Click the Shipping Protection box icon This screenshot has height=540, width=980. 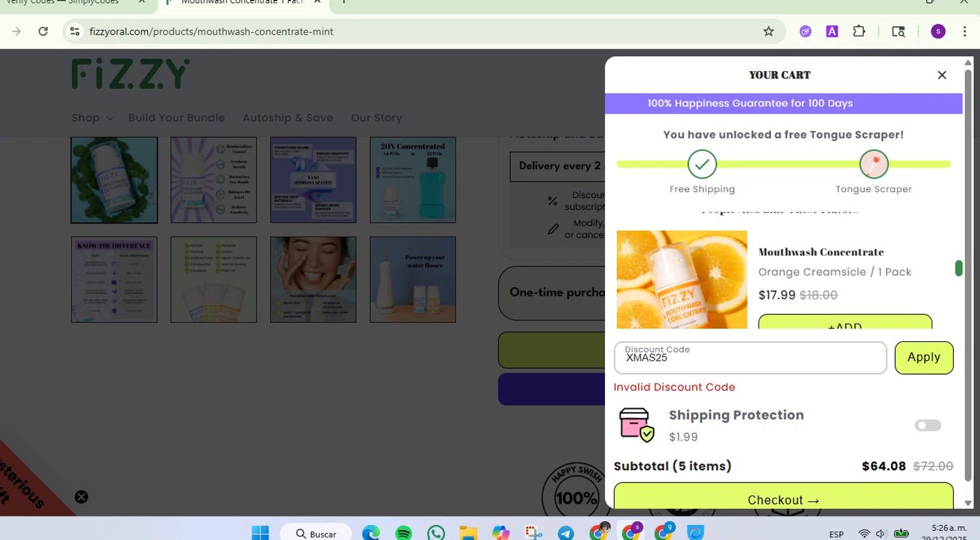pyautogui.click(x=636, y=425)
